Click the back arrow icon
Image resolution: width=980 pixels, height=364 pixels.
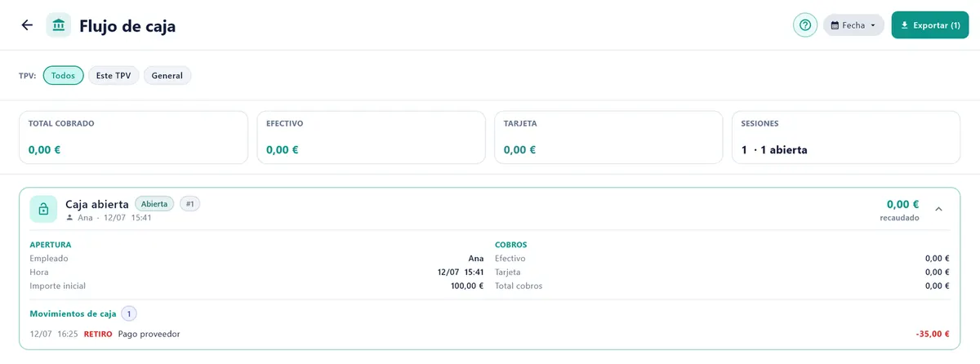pyautogui.click(x=27, y=25)
